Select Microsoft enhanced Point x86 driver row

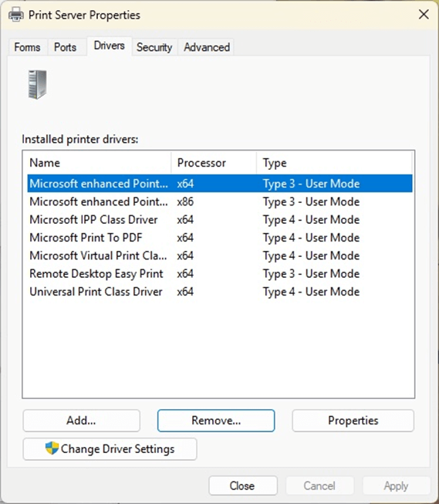(x=220, y=201)
